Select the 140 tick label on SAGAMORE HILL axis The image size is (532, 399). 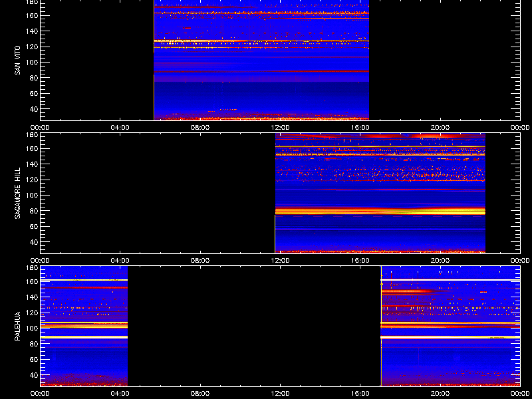31,164
